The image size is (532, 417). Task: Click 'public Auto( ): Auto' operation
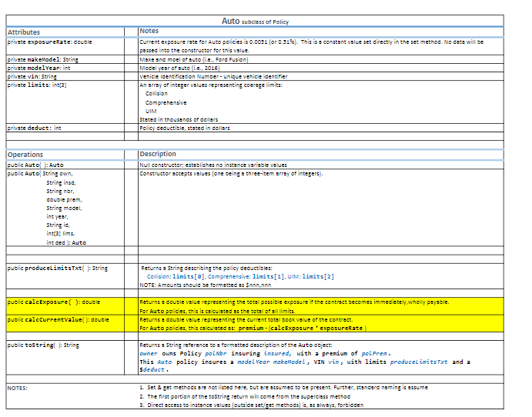click(x=35, y=165)
